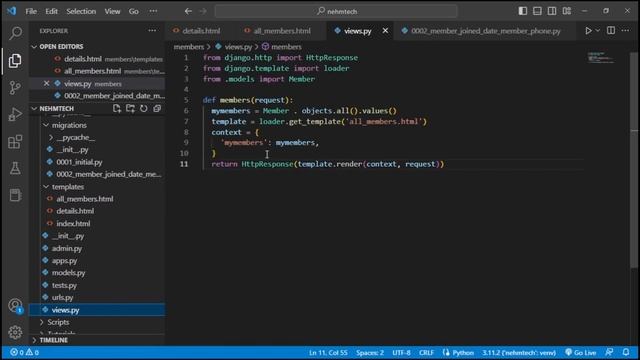640x360 pixels.
Task: Click the New Folder icon in NEHMTECH header
Action: tap(130, 109)
